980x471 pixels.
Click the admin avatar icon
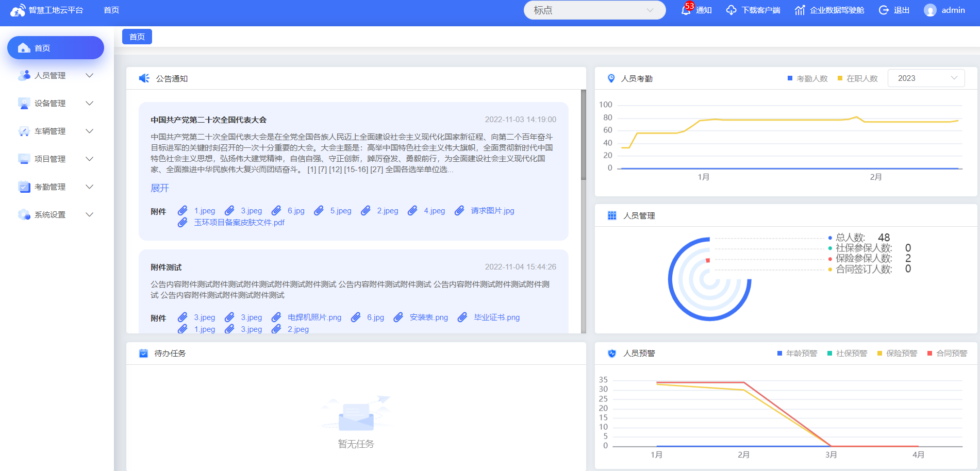pyautogui.click(x=930, y=10)
